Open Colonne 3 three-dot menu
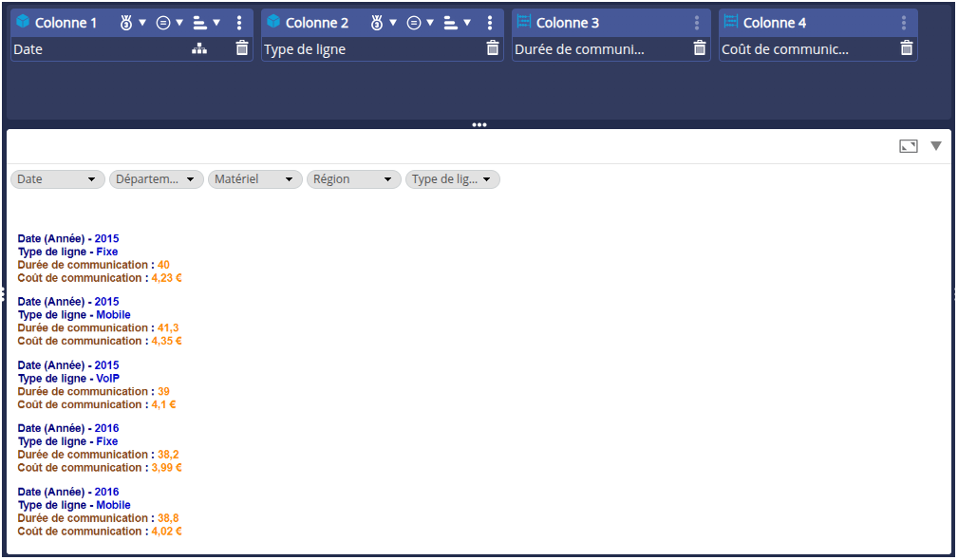 point(697,23)
